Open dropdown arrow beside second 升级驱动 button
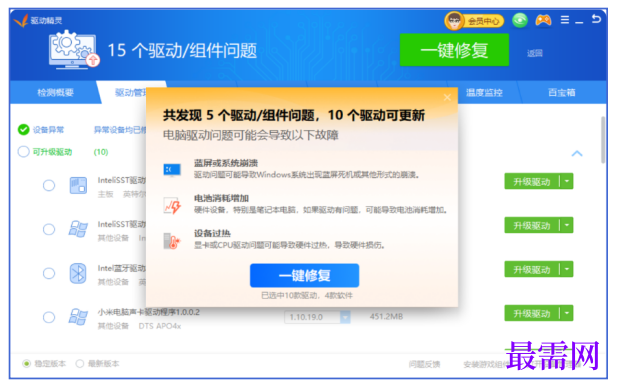This screenshot has width=618, height=387. pos(567,225)
